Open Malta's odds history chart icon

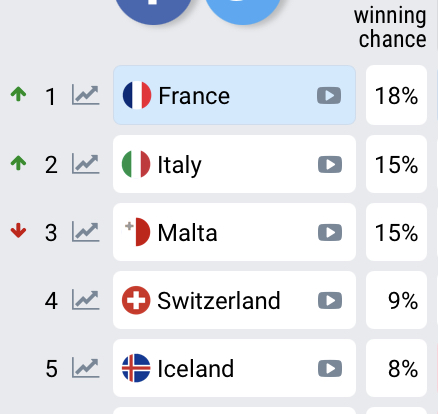(86, 232)
